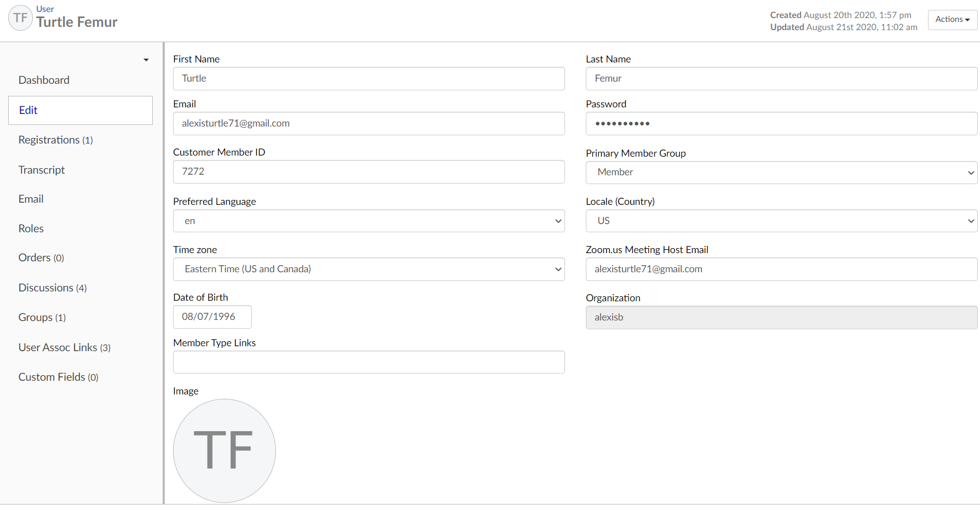Screen dimensions: 980x510
Task: Open User Assoc Links (3)
Action: [x=65, y=347]
